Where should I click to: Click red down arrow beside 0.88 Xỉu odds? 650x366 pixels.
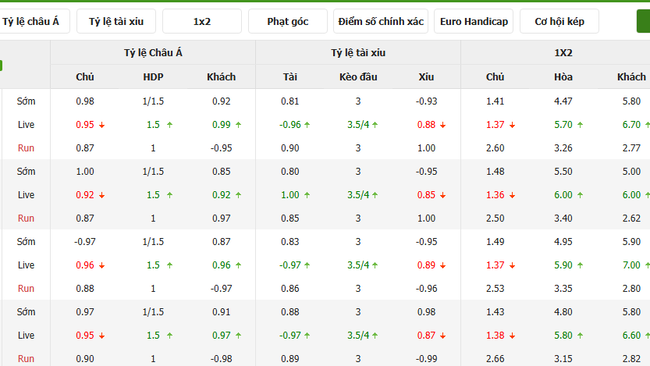443,125
